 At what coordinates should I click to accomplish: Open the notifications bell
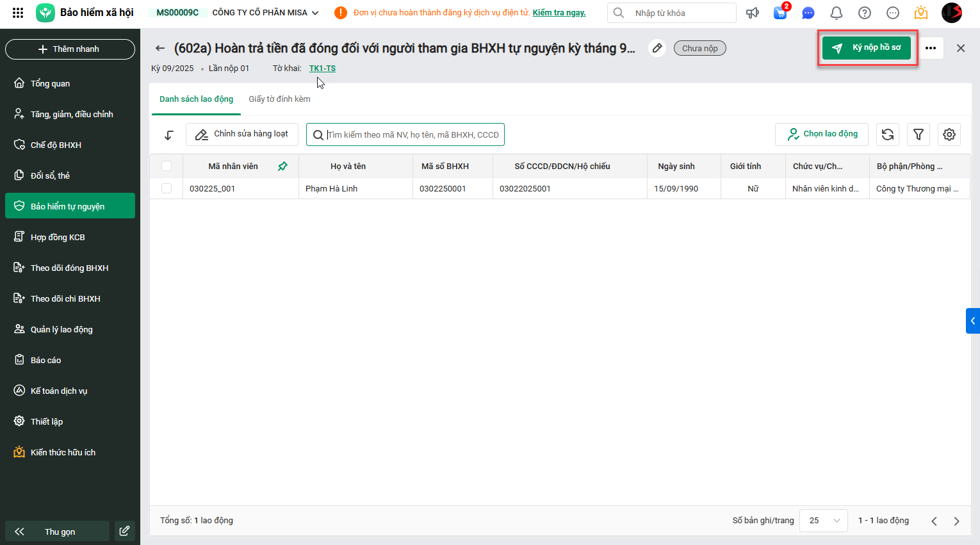837,13
